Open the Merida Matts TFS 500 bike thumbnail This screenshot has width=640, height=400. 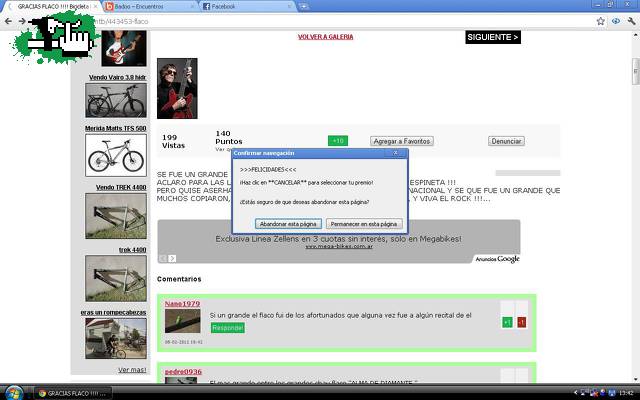[x=116, y=155]
